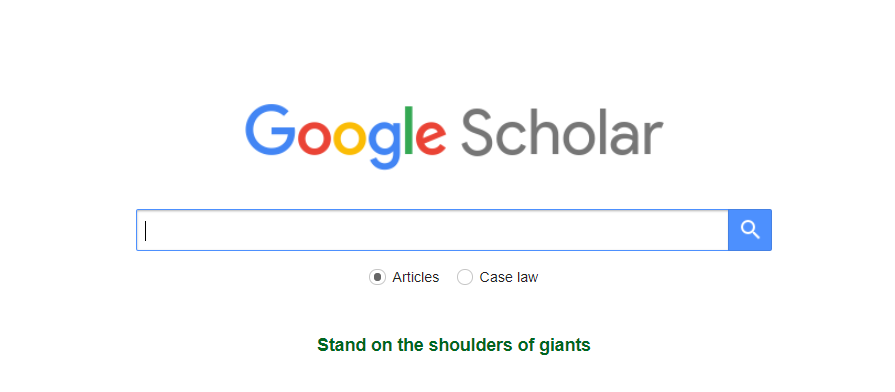
Task: Click the "Case law" label text
Action: (x=509, y=277)
